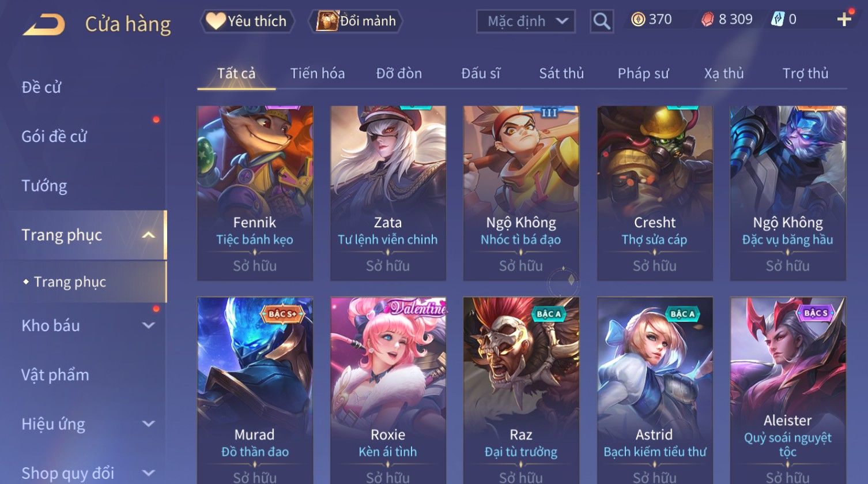This screenshot has width=868, height=484.
Task: Open the Mặc định sort dropdown
Action: click(526, 21)
